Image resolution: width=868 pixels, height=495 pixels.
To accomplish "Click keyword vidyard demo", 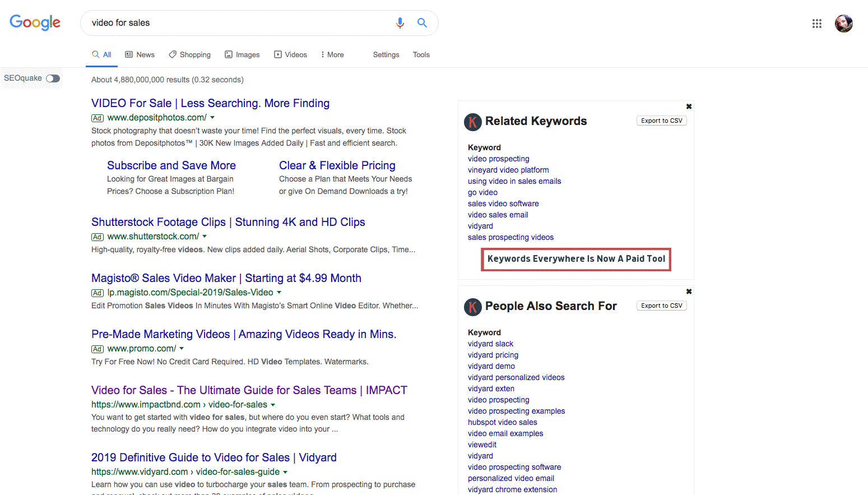I will pyautogui.click(x=491, y=366).
